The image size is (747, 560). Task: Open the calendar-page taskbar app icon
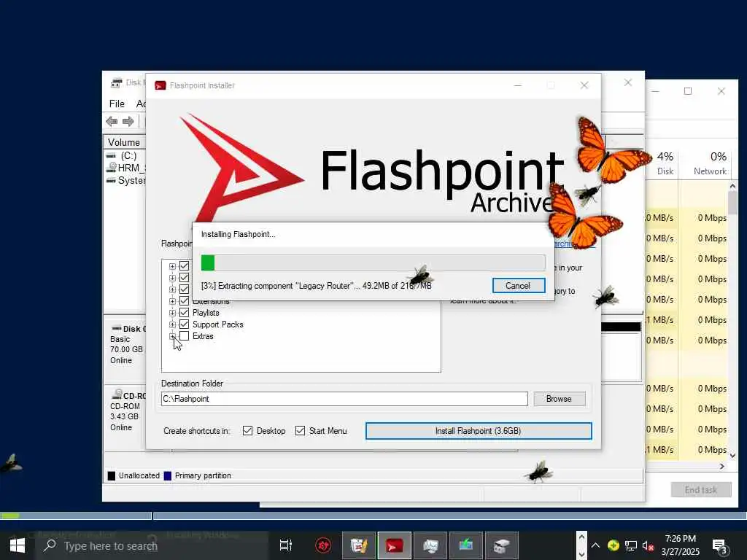[x=359, y=545]
